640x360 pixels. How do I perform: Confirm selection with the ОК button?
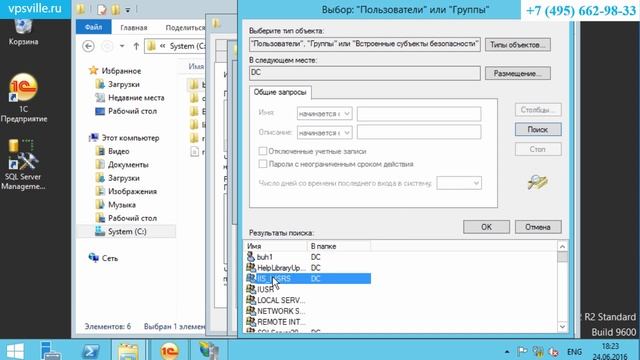486,227
